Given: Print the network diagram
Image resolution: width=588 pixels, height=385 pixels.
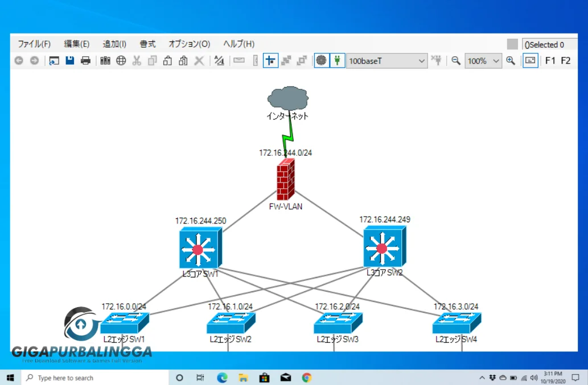Looking at the screenshot, I should (85, 60).
